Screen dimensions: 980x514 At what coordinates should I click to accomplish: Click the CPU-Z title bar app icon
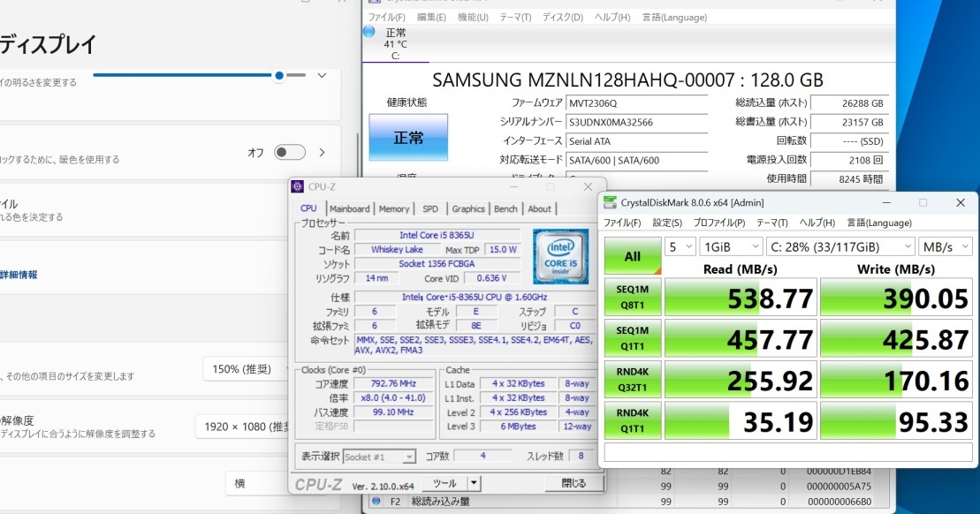click(296, 186)
